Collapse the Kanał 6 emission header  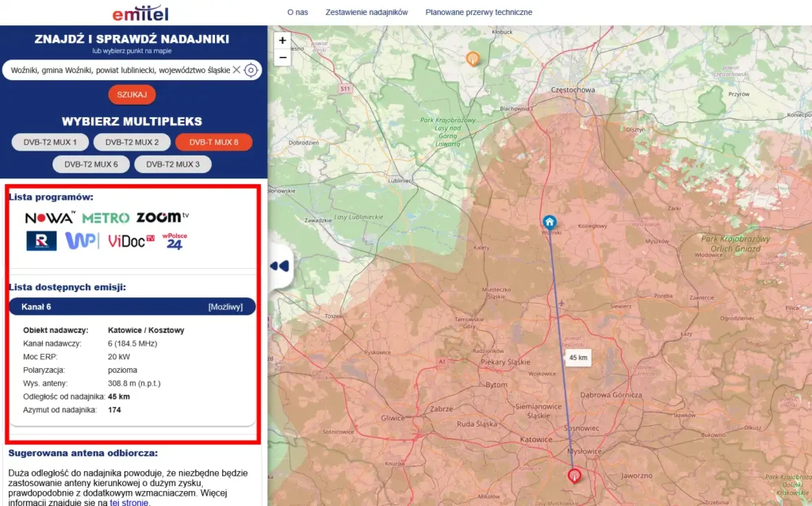coord(132,306)
